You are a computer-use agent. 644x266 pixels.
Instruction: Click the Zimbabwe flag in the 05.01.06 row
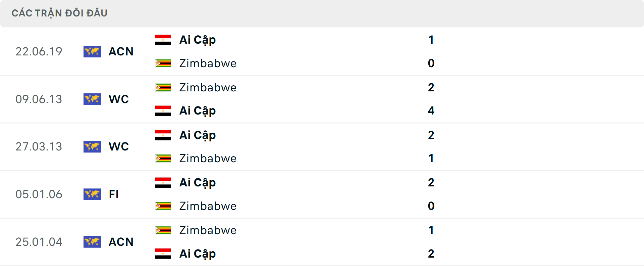pos(164,206)
